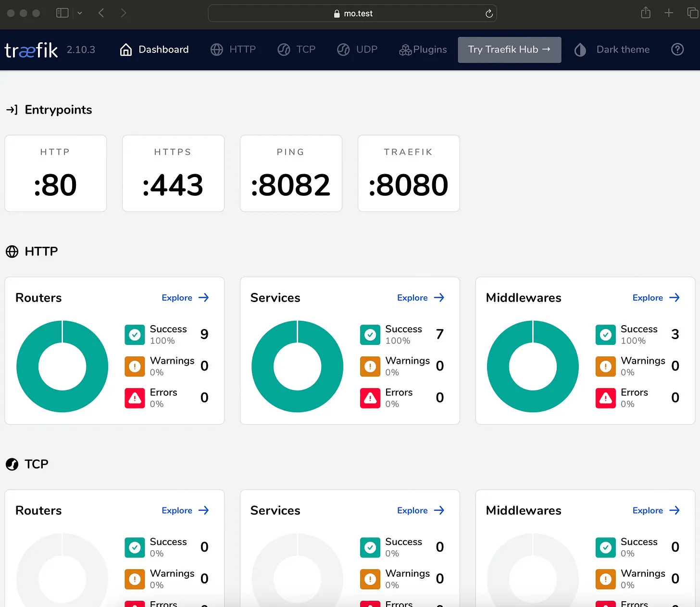Click the Try Traefik Hub button
This screenshot has width=700, height=607.
509,50
